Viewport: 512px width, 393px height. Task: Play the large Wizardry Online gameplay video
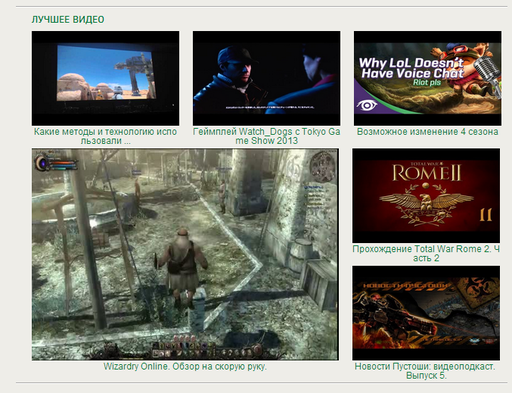(185, 254)
